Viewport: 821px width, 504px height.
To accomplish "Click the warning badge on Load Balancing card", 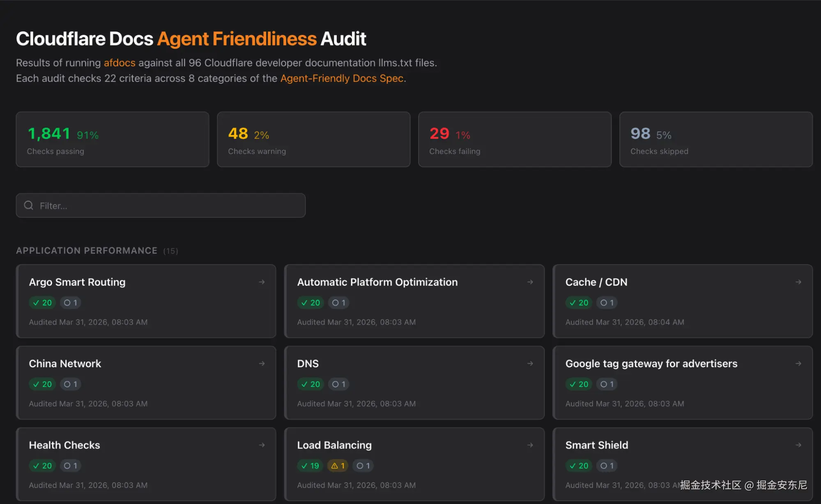I will tap(338, 465).
